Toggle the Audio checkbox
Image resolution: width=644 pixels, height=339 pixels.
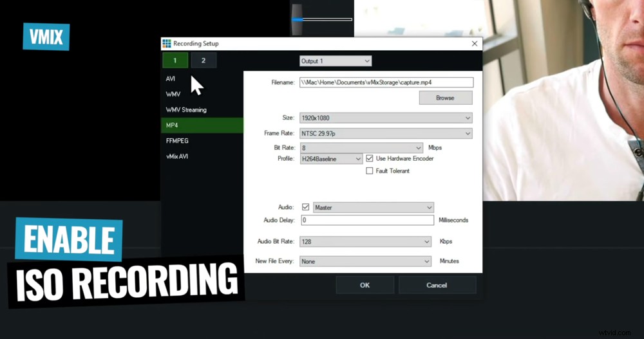click(305, 207)
